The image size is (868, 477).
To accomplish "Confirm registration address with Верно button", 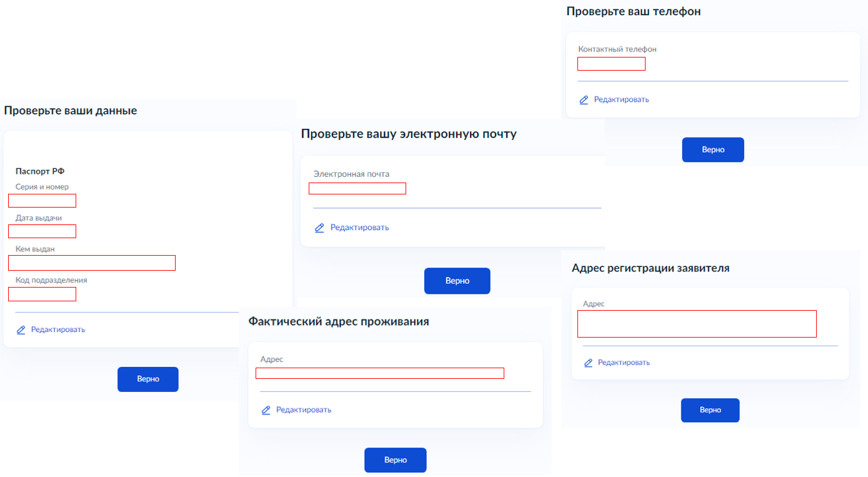I will (x=711, y=410).
